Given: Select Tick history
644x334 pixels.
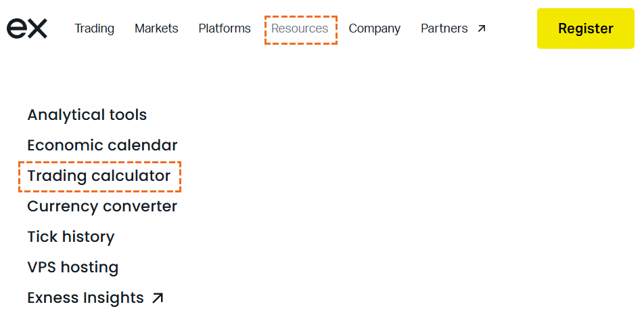Looking at the screenshot, I should pyautogui.click(x=71, y=237).
